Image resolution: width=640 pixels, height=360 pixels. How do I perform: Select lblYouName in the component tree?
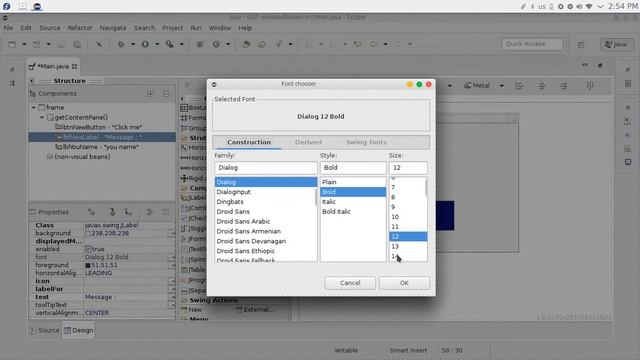(x=97, y=147)
